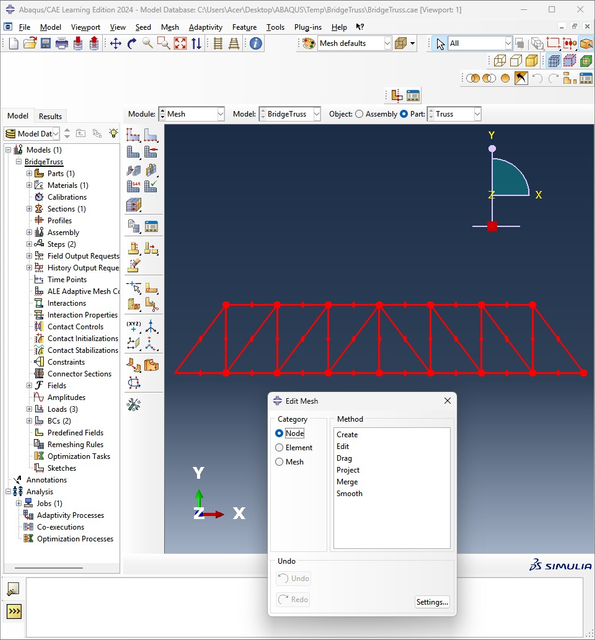Select the Box Zoom tool
Image resolution: width=595 pixels, height=640 pixels.
(x=164, y=43)
